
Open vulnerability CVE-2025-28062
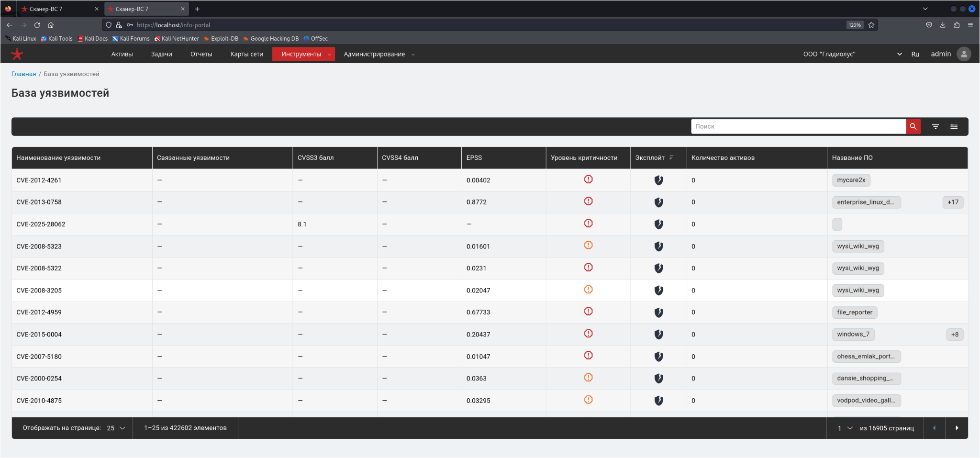[x=41, y=224]
